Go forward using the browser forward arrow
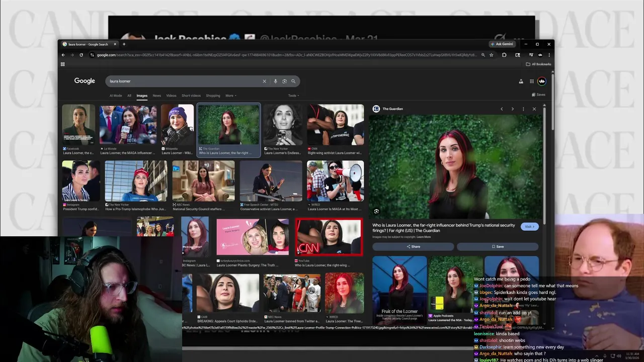 pos(71,55)
